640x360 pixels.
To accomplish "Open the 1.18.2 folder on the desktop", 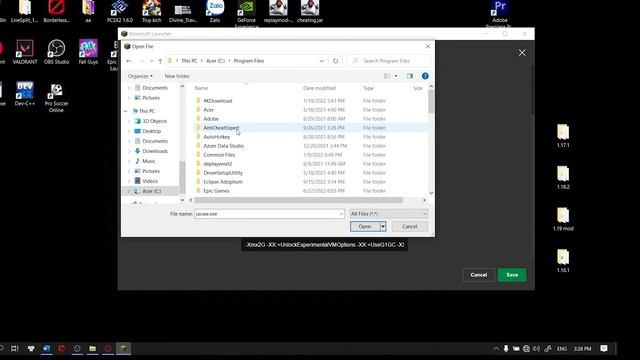I will pyautogui.click(x=563, y=178).
